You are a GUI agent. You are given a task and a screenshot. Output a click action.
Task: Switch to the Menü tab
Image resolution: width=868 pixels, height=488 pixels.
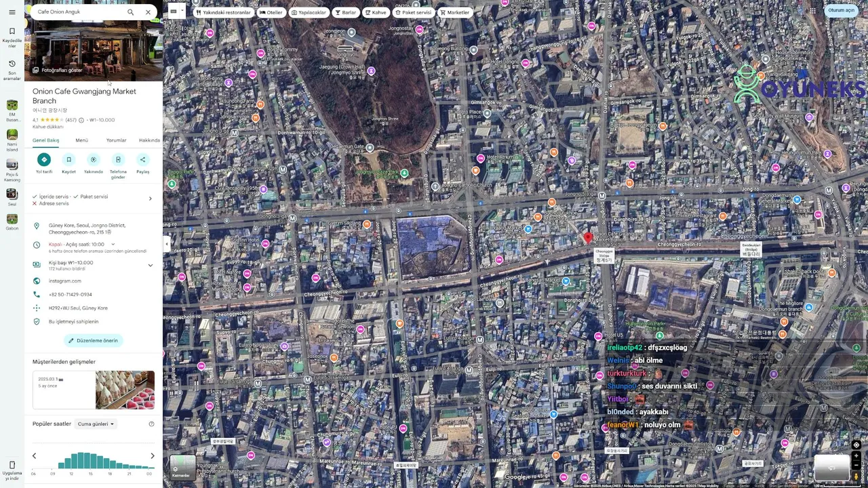82,140
